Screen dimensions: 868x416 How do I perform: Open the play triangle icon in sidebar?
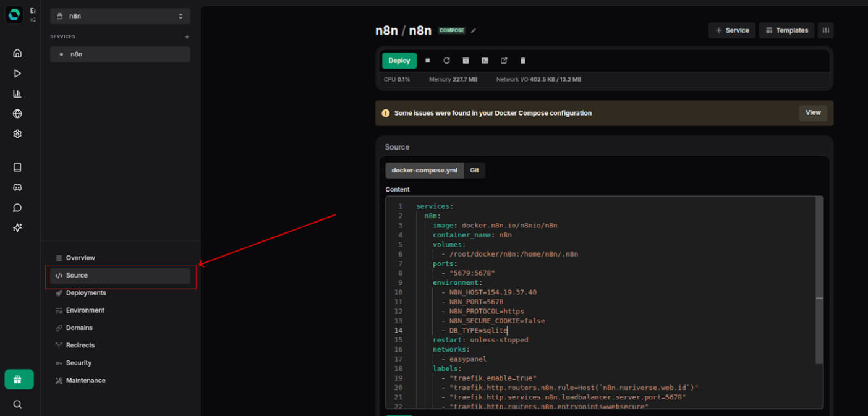pyautogui.click(x=17, y=74)
